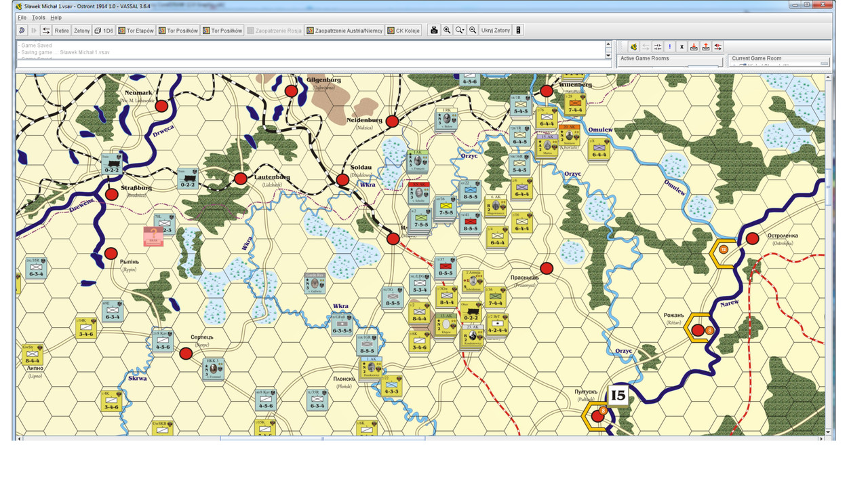Click the red down-arrow inbox icon

tap(694, 47)
